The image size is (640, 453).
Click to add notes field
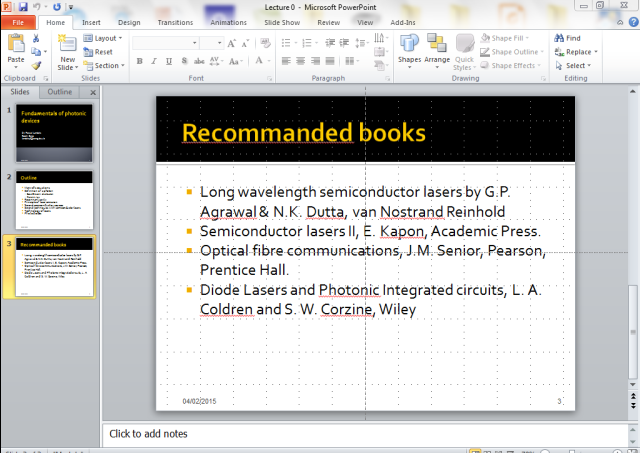click(x=365, y=433)
